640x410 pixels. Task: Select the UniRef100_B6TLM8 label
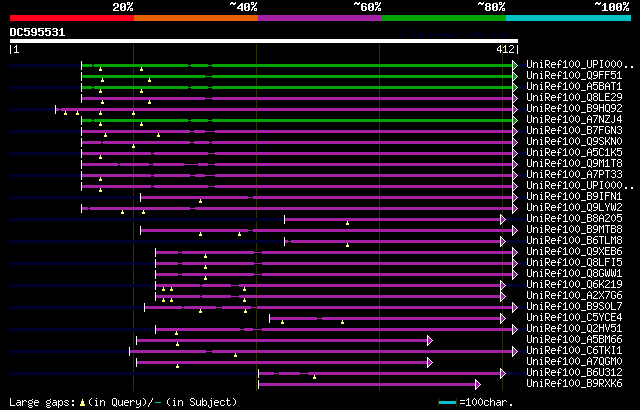tap(574, 241)
